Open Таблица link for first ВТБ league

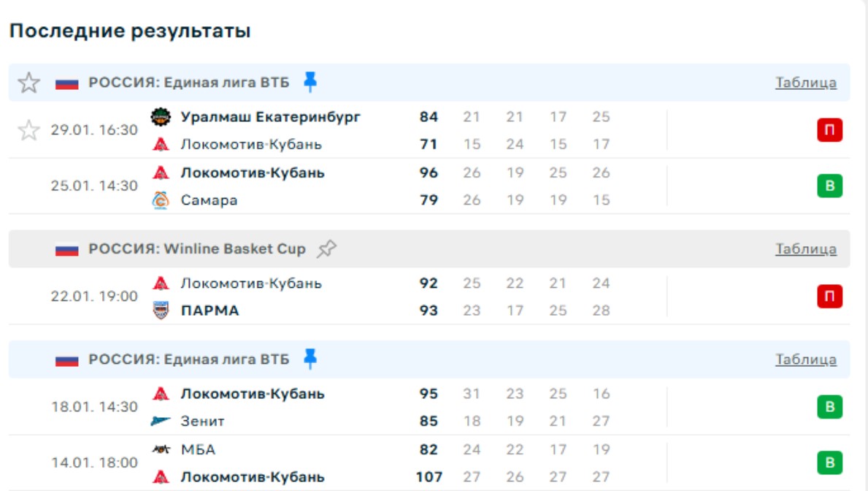pos(806,83)
